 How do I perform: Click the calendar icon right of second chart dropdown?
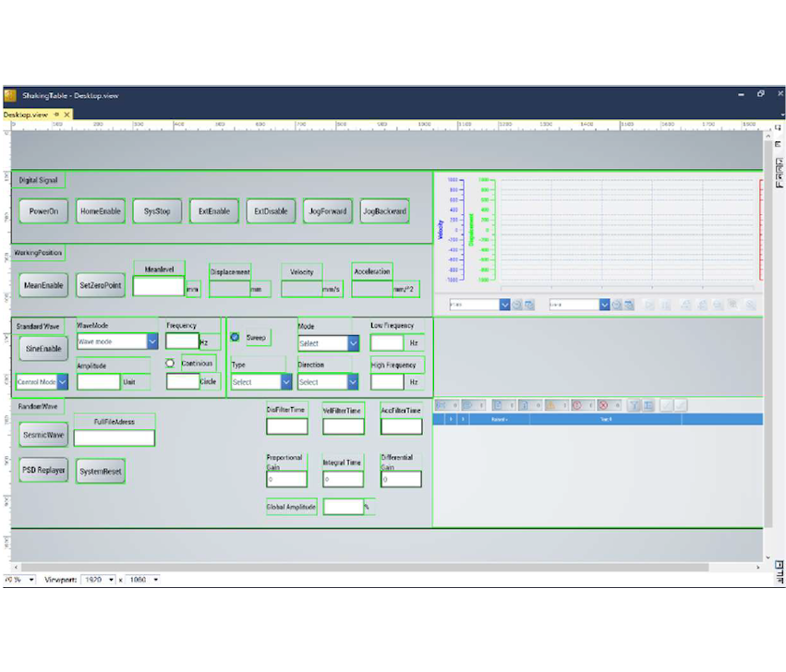(x=628, y=305)
